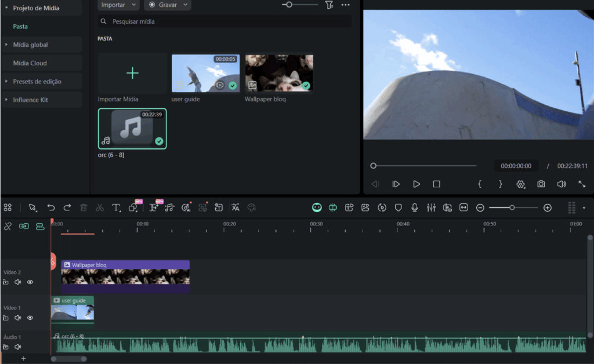Click the Importar Mídia tile
This screenshot has height=364, width=594.
132,74
